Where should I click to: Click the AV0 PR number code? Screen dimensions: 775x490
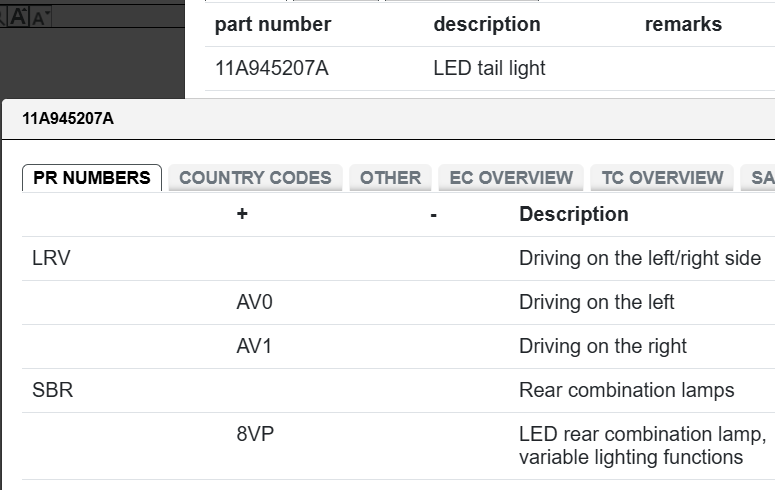click(x=254, y=302)
